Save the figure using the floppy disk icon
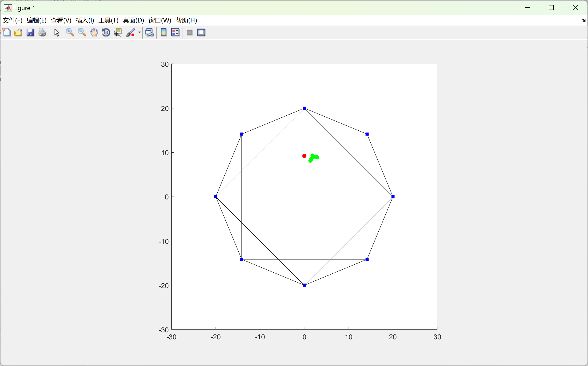This screenshot has width=588, height=366. click(x=30, y=33)
